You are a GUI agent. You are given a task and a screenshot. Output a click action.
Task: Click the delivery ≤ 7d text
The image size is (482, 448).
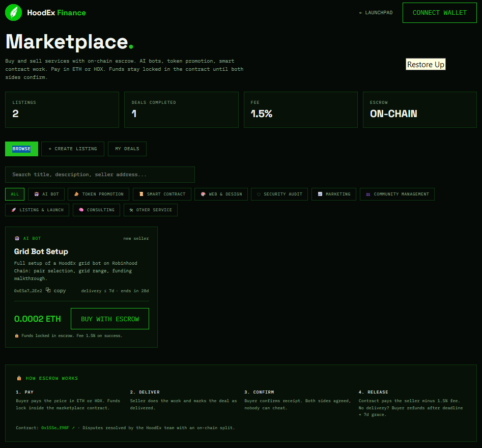click(97, 291)
